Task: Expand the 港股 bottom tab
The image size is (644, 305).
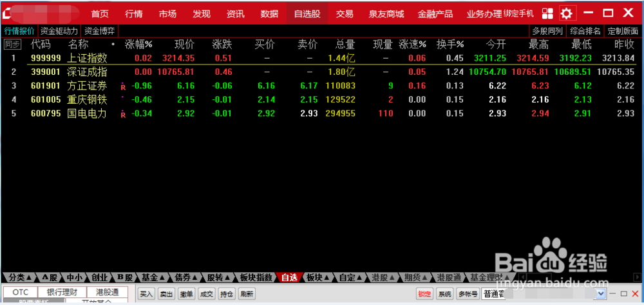Action: tap(383, 277)
